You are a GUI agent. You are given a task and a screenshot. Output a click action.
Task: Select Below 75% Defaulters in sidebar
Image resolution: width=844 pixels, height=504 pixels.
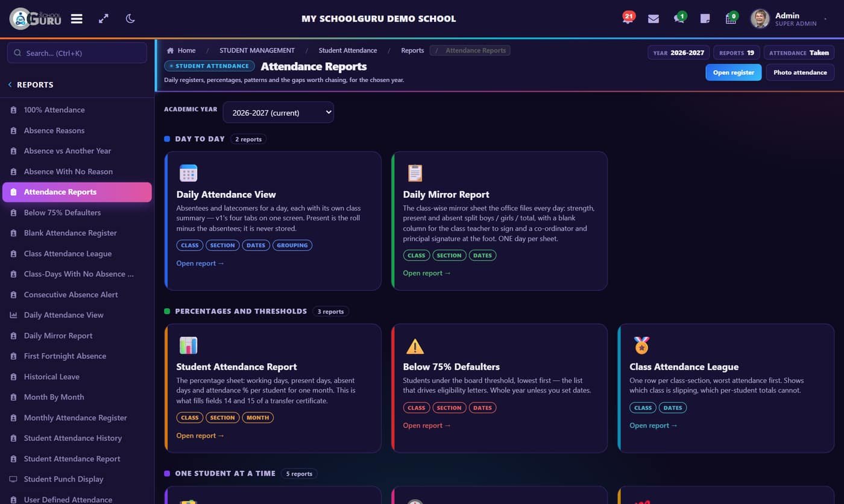[x=62, y=212]
